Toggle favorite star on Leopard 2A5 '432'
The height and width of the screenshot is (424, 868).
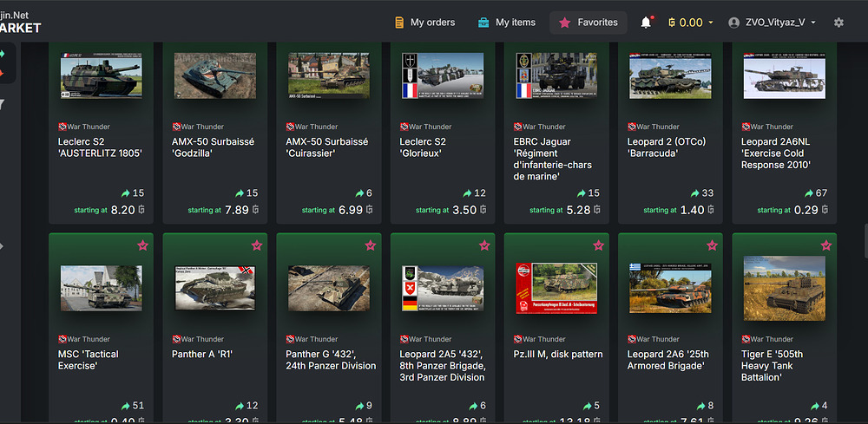tap(484, 245)
